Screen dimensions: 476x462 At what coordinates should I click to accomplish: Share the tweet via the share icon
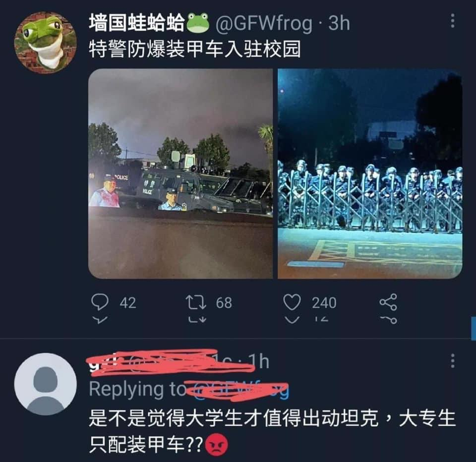(x=388, y=302)
